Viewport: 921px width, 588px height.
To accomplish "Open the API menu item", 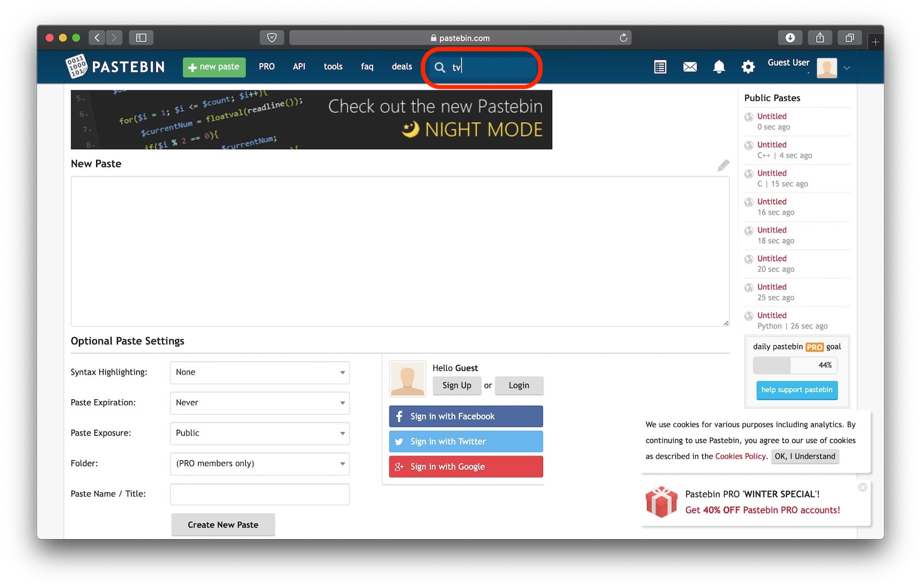I will 299,67.
